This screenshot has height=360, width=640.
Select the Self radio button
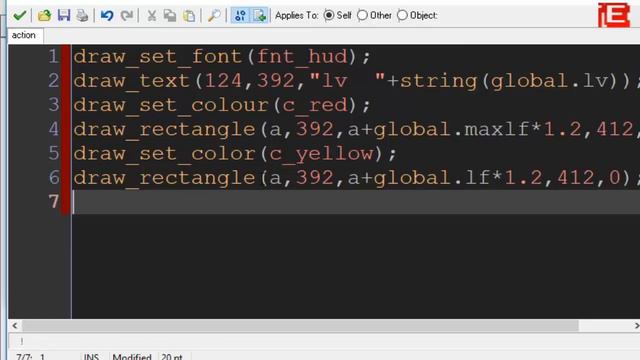329,16
